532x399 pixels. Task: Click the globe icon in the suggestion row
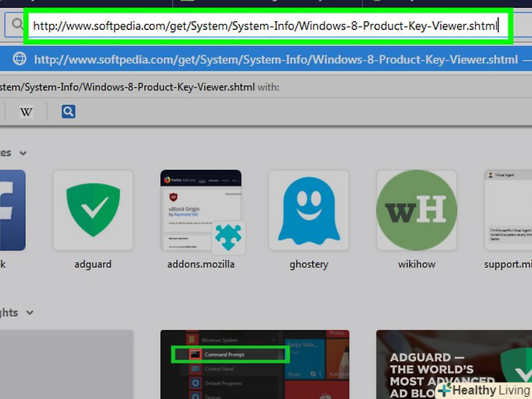tap(19, 59)
